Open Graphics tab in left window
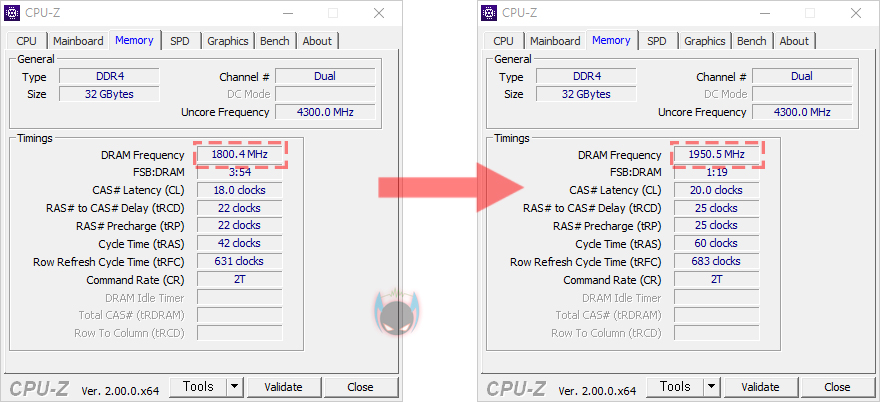The width and height of the screenshot is (880, 402). [227, 41]
